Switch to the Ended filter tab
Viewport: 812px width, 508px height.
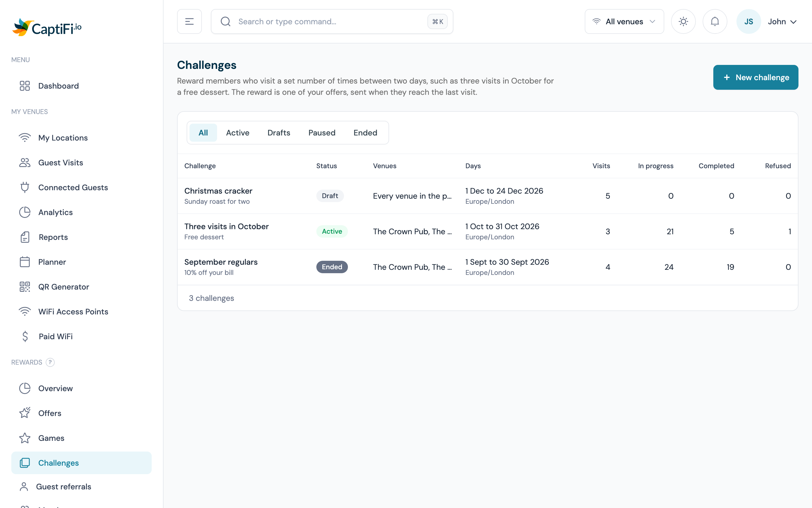365,133
